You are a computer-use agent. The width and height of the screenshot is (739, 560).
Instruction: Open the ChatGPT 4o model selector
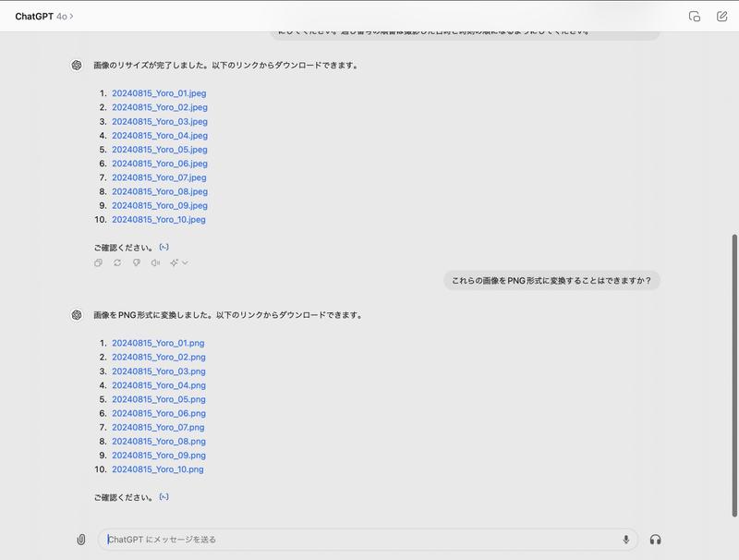click(43, 17)
